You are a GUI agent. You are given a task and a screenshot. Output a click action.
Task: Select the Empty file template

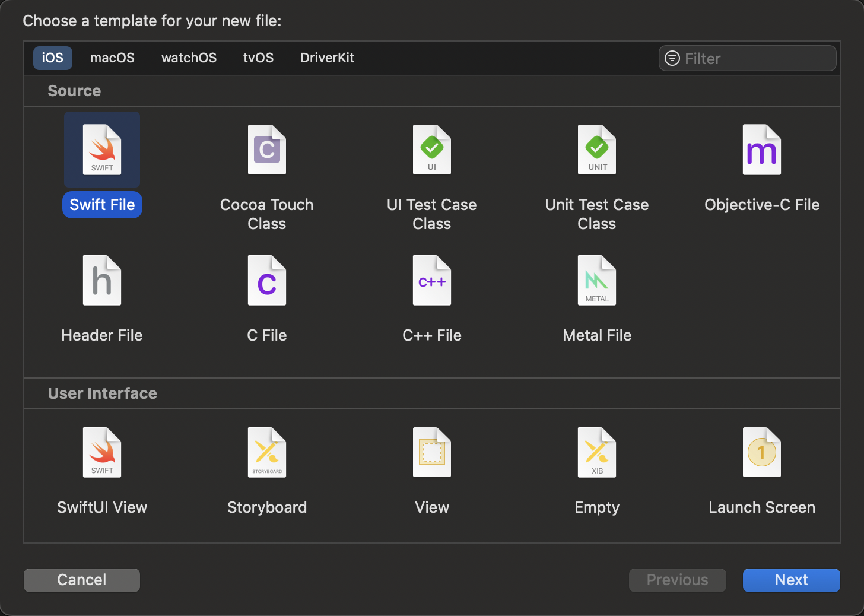(x=596, y=452)
